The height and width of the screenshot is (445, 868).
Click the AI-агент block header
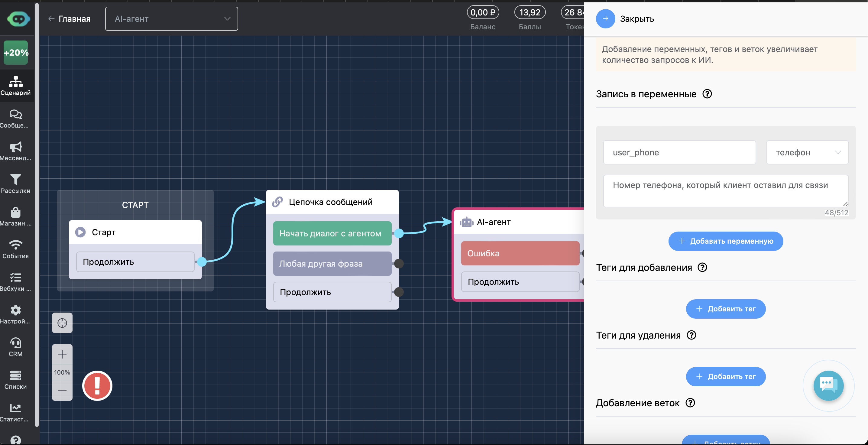[x=519, y=222]
